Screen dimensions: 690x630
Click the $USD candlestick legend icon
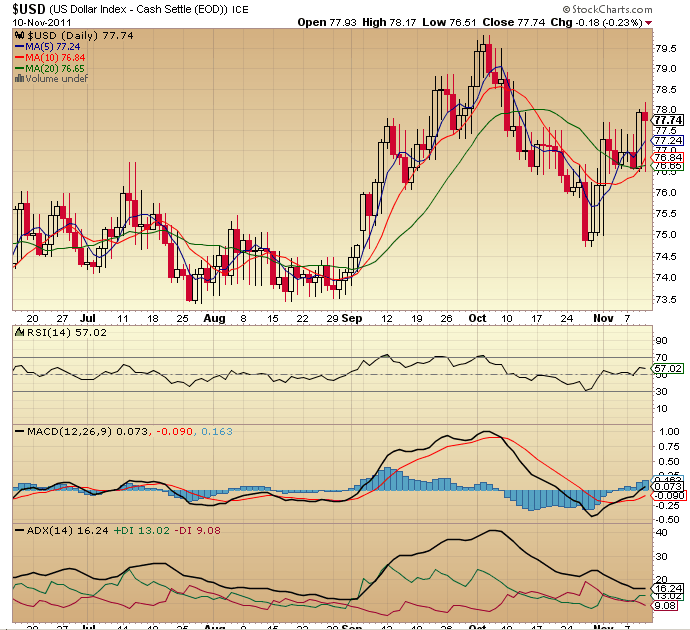[x=18, y=35]
